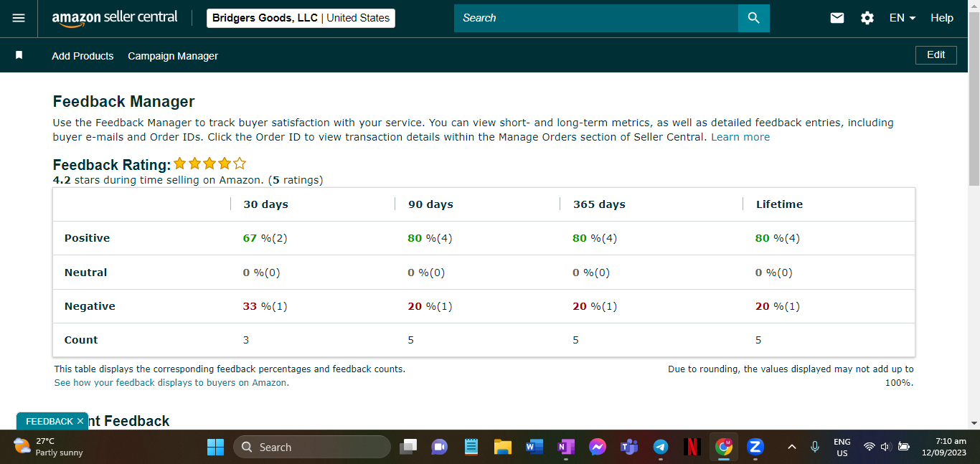This screenshot has width=980, height=464.
Task: Click the 30 days count value 3
Action: point(246,340)
